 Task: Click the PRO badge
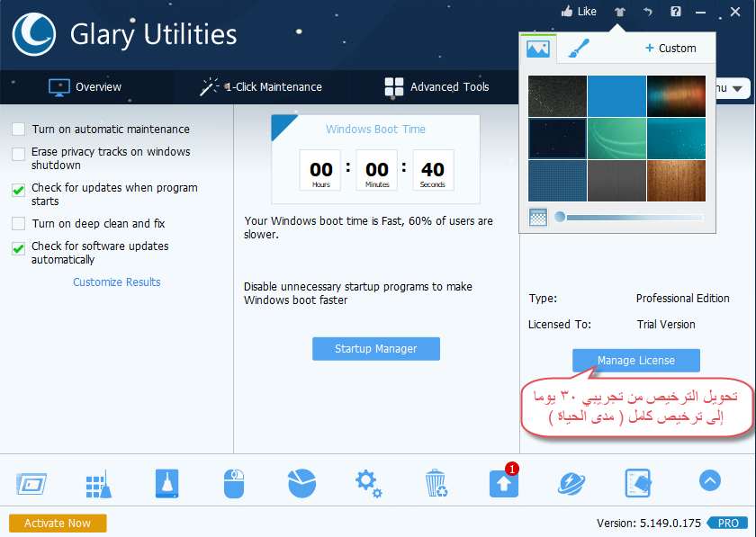[727, 523]
